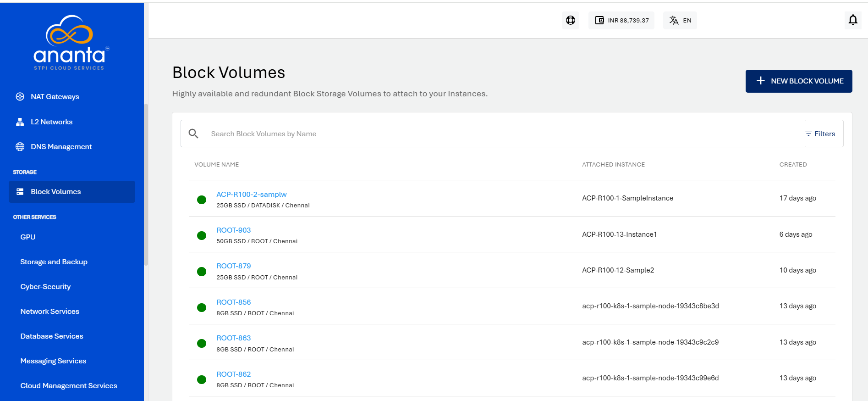
Task: Click status dot of ROOT-863
Action: (x=202, y=344)
